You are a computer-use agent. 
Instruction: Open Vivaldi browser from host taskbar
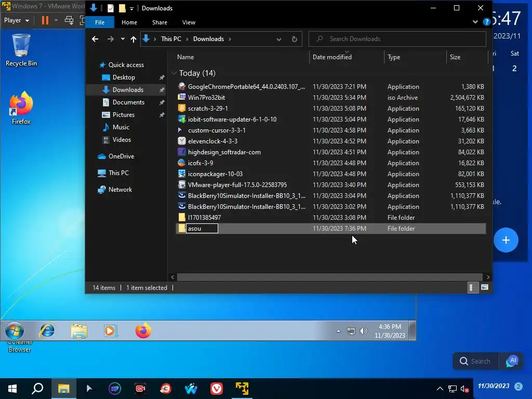click(217, 389)
